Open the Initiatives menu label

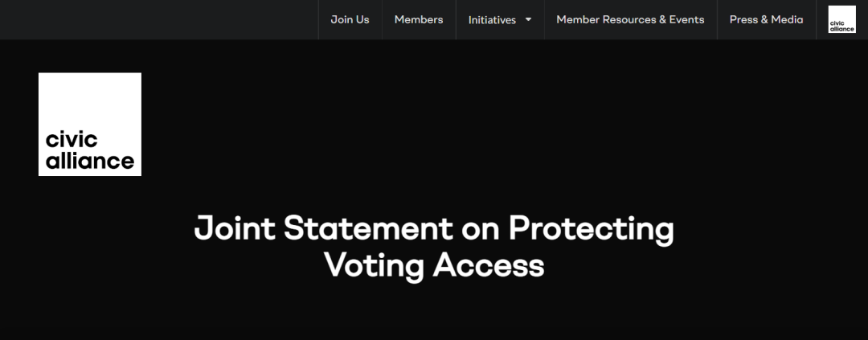click(x=492, y=19)
